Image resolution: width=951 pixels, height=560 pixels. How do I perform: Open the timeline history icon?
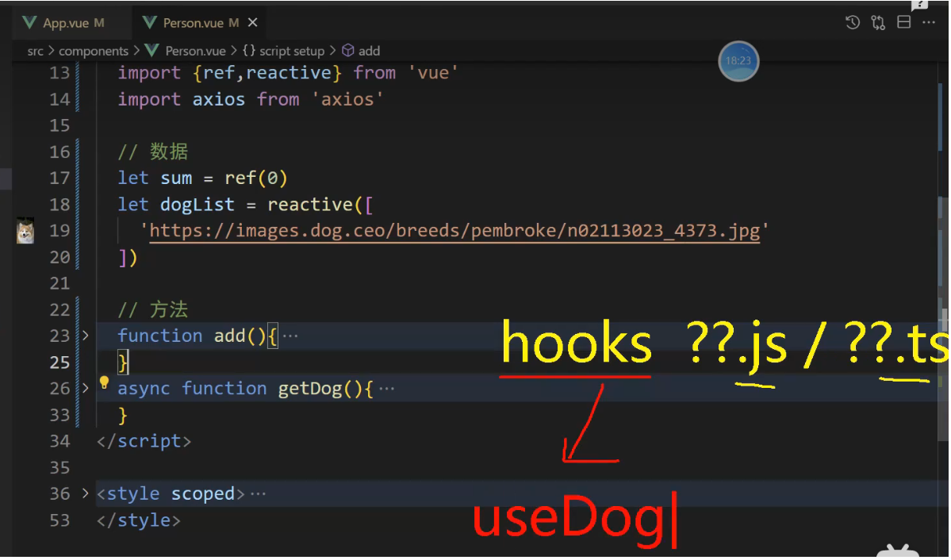tap(852, 23)
